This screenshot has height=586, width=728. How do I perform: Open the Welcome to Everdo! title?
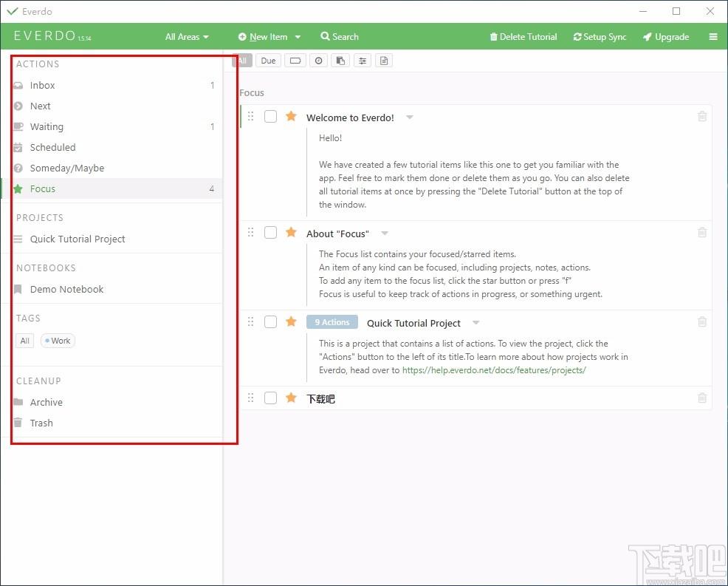pyautogui.click(x=350, y=117)
